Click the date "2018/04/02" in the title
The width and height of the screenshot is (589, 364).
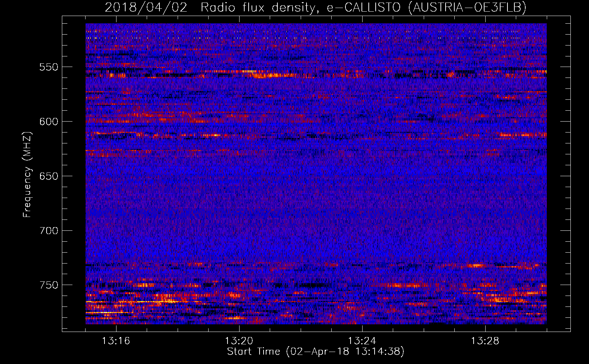146,8
